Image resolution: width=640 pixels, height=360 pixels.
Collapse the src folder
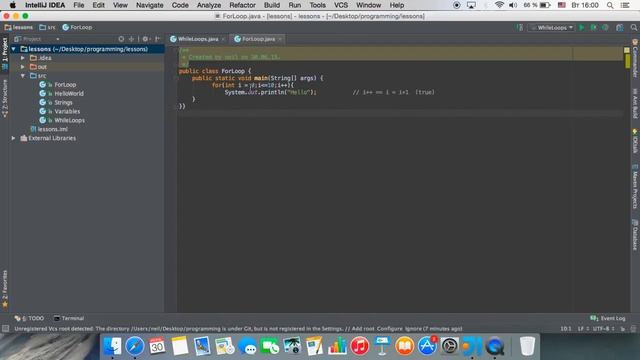23,76
